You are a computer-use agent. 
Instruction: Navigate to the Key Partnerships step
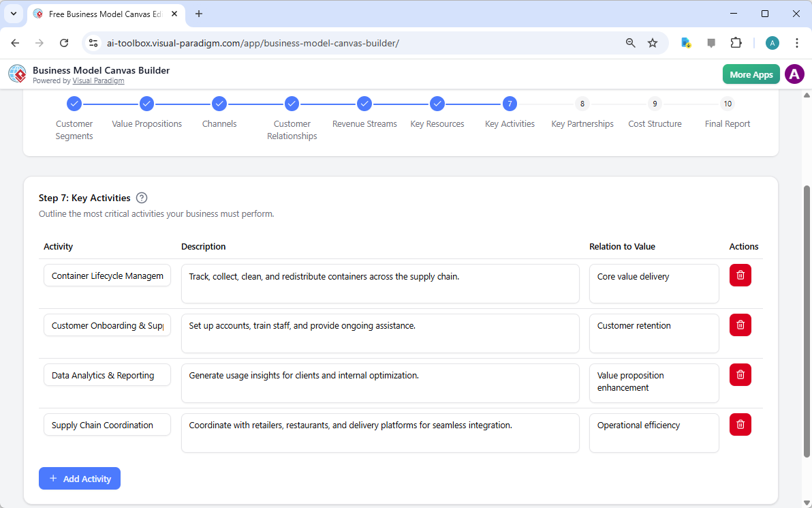pos(582,104)
